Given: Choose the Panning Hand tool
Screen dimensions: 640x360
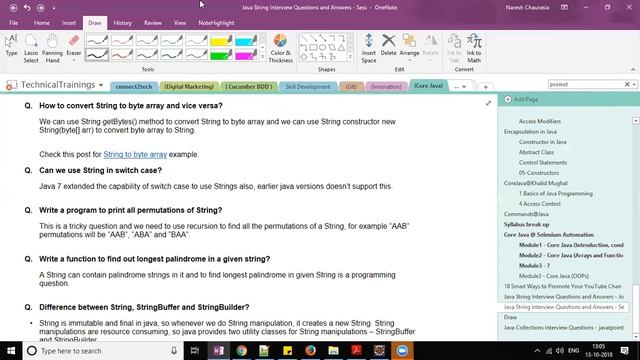Looking at the screenshot, I should 52,49.
